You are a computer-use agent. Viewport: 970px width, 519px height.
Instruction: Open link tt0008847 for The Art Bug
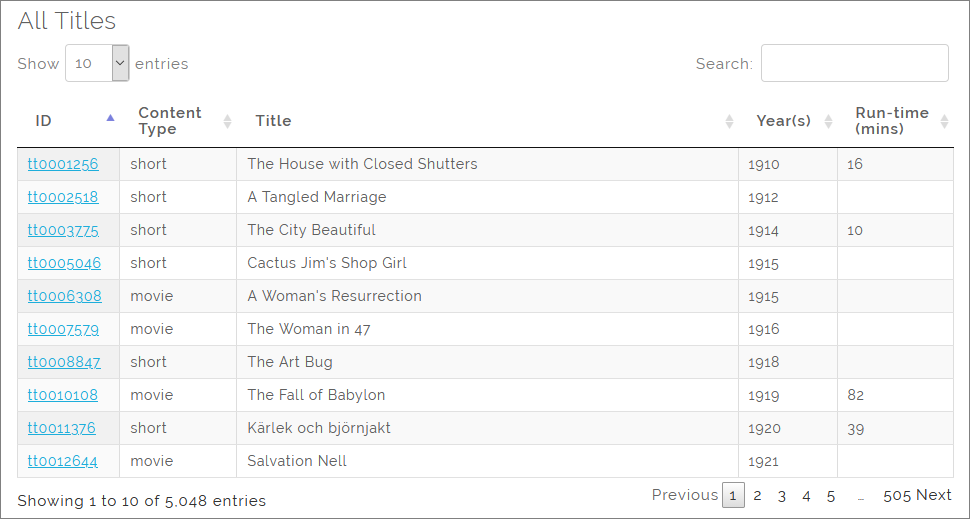point(64,362)
